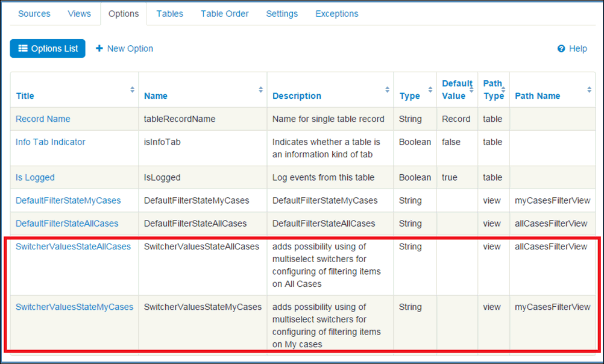The image size is (604, 364).
Task: Click the Type column sort arrows
Action: tap(430, 90)
